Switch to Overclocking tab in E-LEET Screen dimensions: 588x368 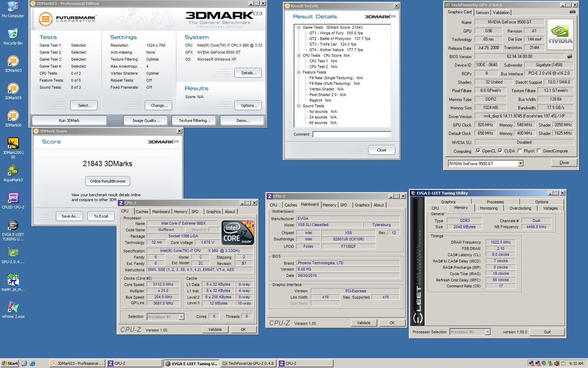(x=520, y=208)
